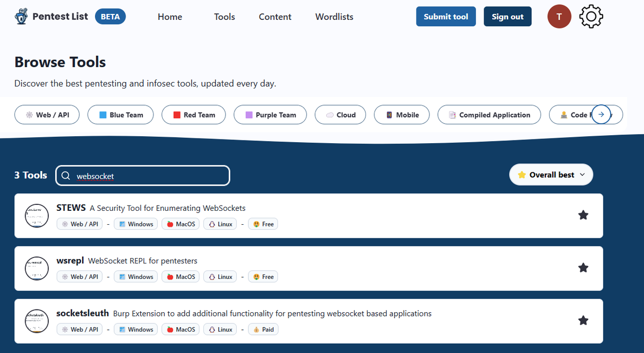Go to the Home page
This screenshot has width=644, height=353.
pyautogui.click(x=170, y=17)
